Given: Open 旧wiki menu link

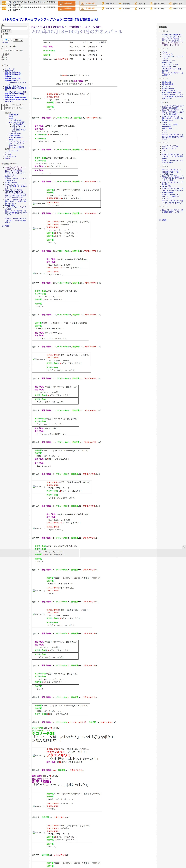Looking at the screenshot, I should coord(7,158).
